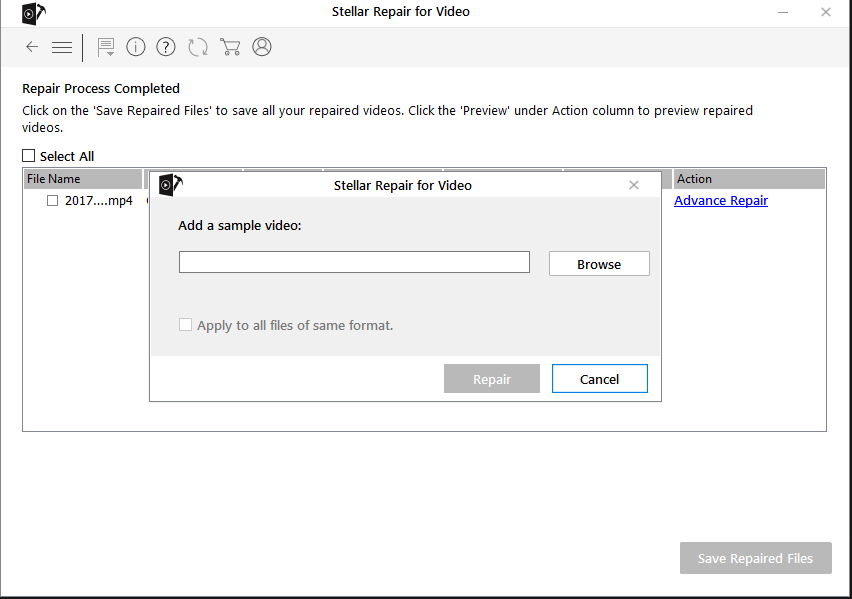Enable the Select All checkbox
The width and height of the screenshot is (852, 599).
point(27,156)
